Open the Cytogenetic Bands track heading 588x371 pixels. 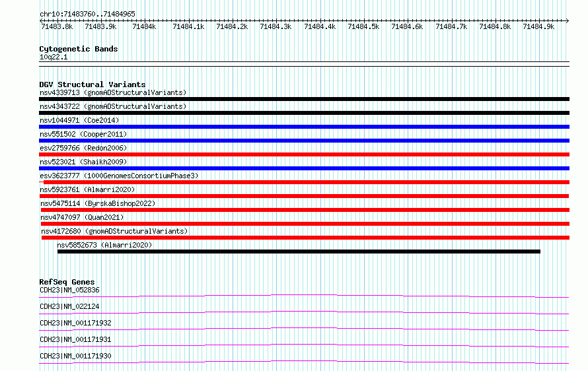point(79,49)
